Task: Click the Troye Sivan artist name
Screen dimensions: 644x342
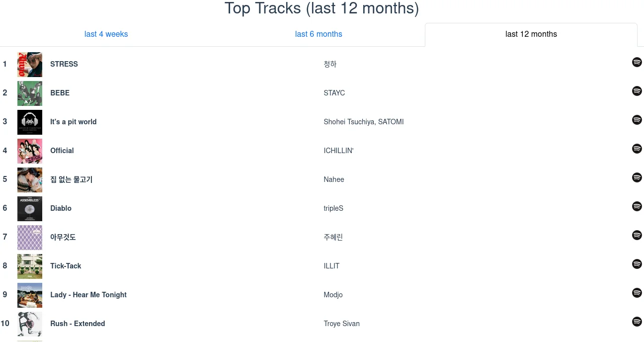Action: (x=341, y=324)
